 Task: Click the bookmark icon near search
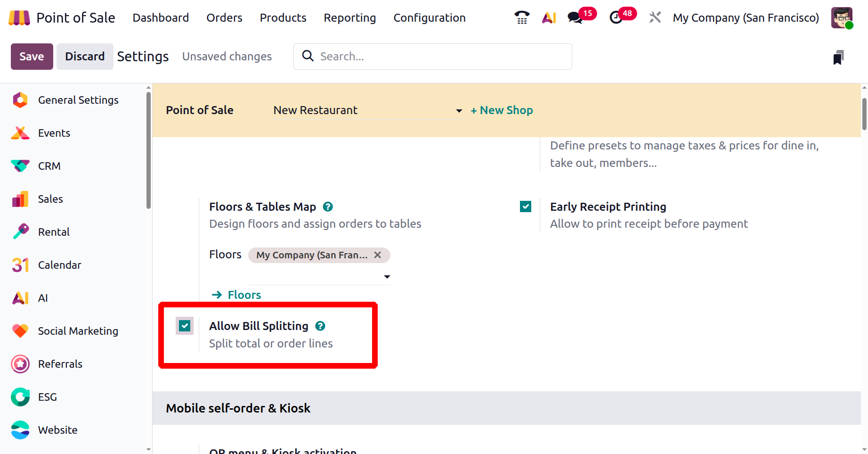(838, 58)
